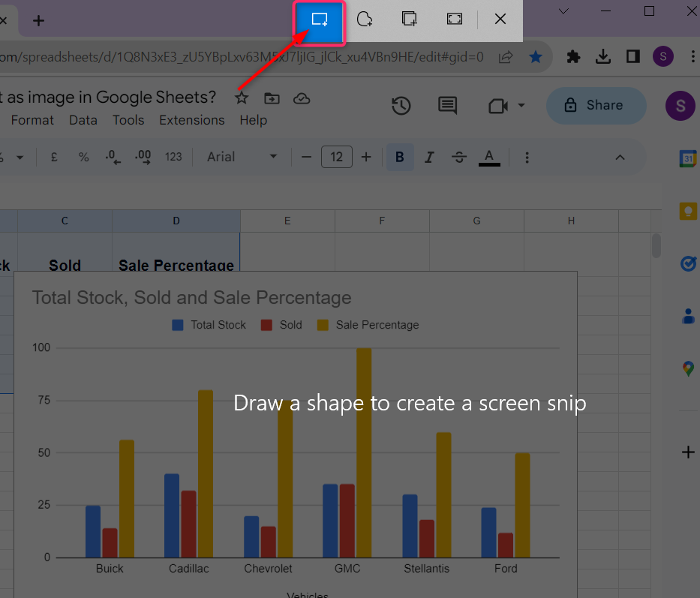Close the snipping toolbar

500,20
